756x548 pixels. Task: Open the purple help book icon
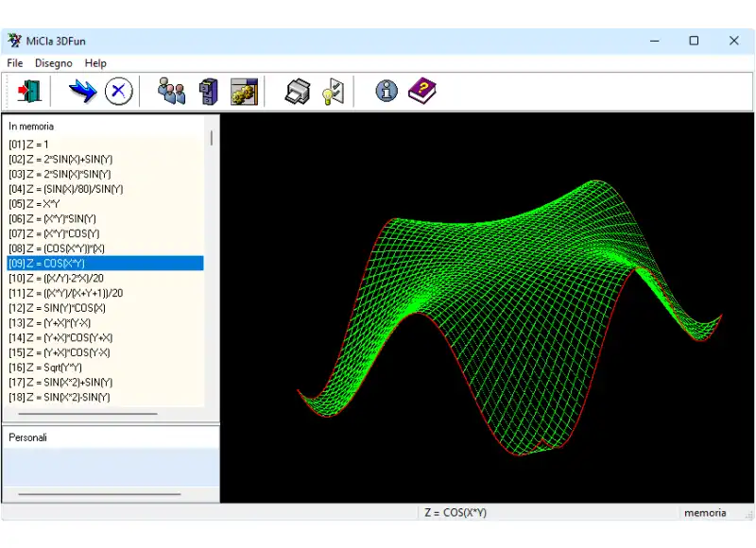pos(421,90)
